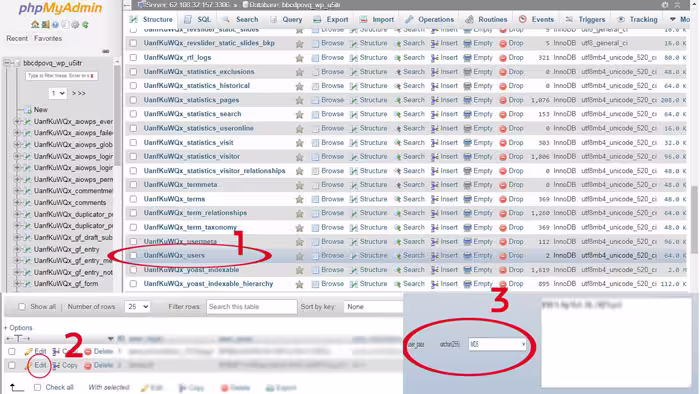Collapse the bbcdpovq_wp_u5itr database node
The width and height of the screenshot is (700, 394).
tap(8, 63)
